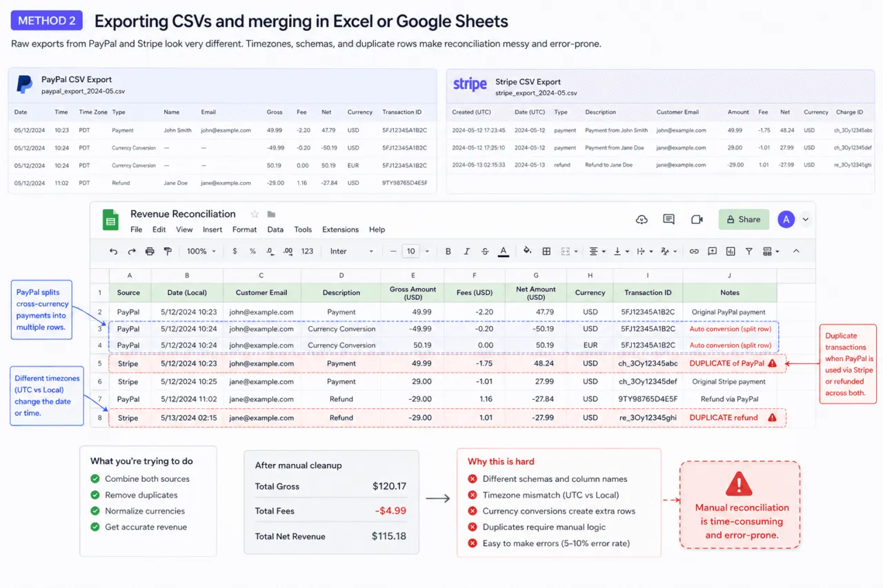This screenshot has width=883, height=588.
Task: Open the account avatar labeled A
Action: [x=786, y=219]
